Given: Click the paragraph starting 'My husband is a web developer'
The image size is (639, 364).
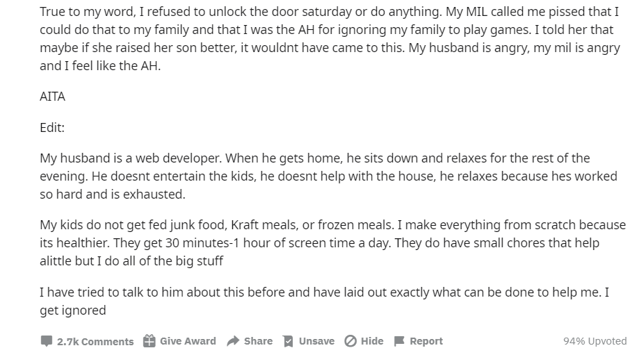Looking at the screenshot, I should [x=328, y=176].
